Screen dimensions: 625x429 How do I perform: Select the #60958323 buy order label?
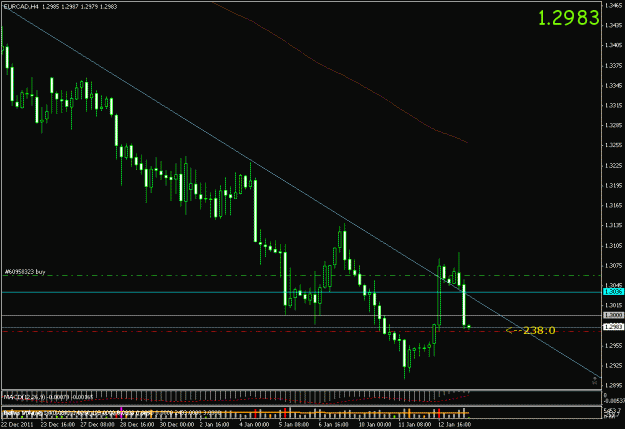coord(25,272)
